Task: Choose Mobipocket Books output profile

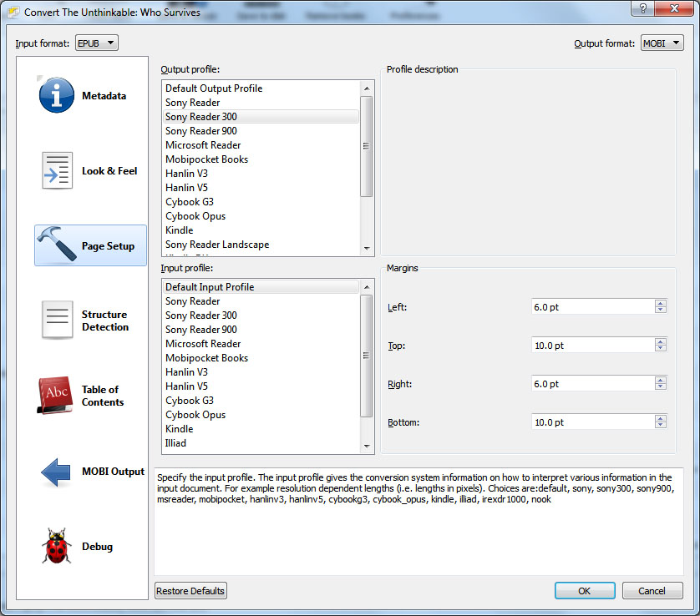Action: click(261, 159)
